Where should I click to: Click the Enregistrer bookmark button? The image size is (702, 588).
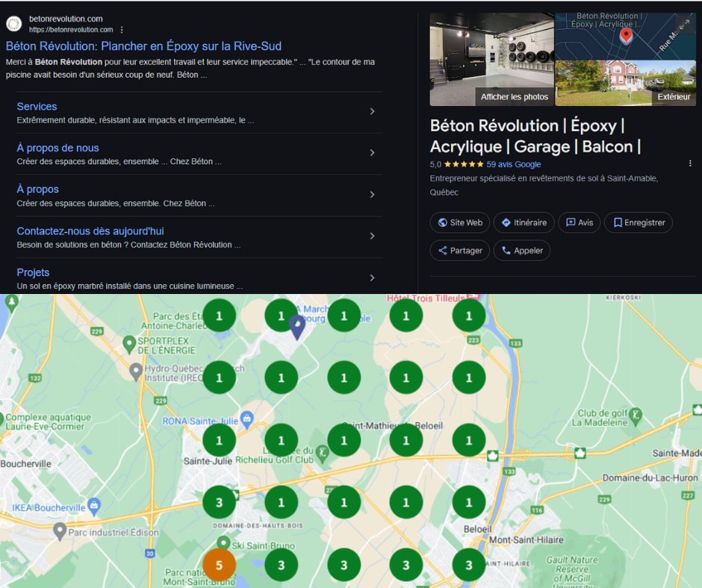click(639, 222)
